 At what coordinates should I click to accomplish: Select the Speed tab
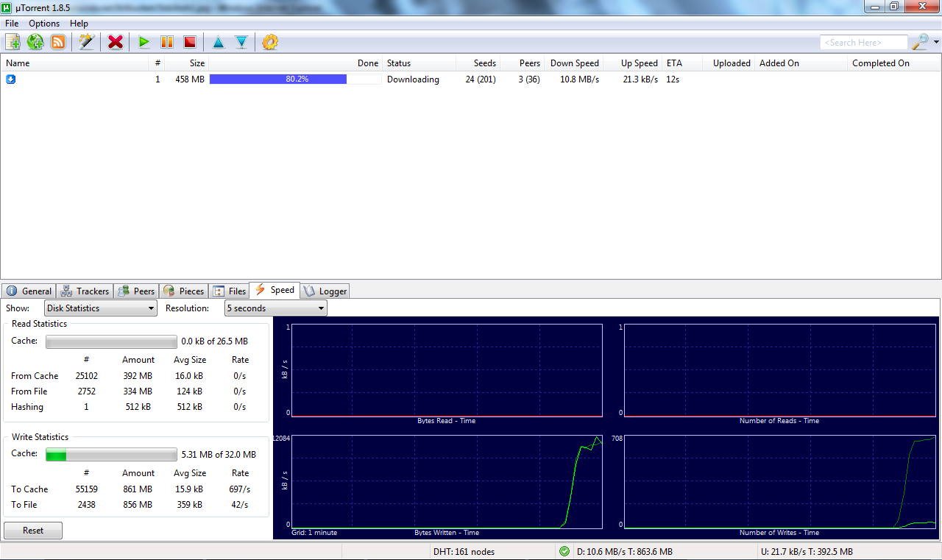tap(275, 290)
